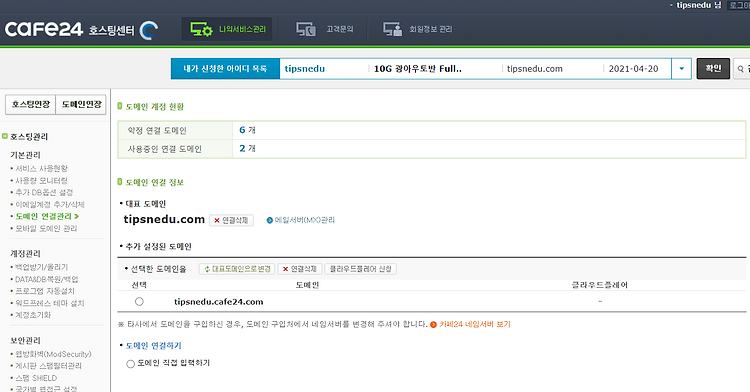Click tipsnedu 님 username at top

[698, 5]
